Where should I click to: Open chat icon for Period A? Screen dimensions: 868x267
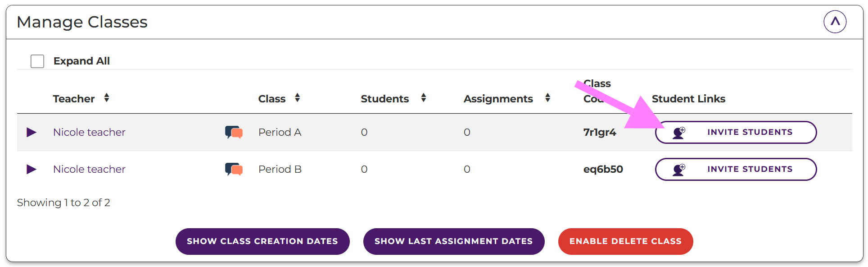pos(234,132)
